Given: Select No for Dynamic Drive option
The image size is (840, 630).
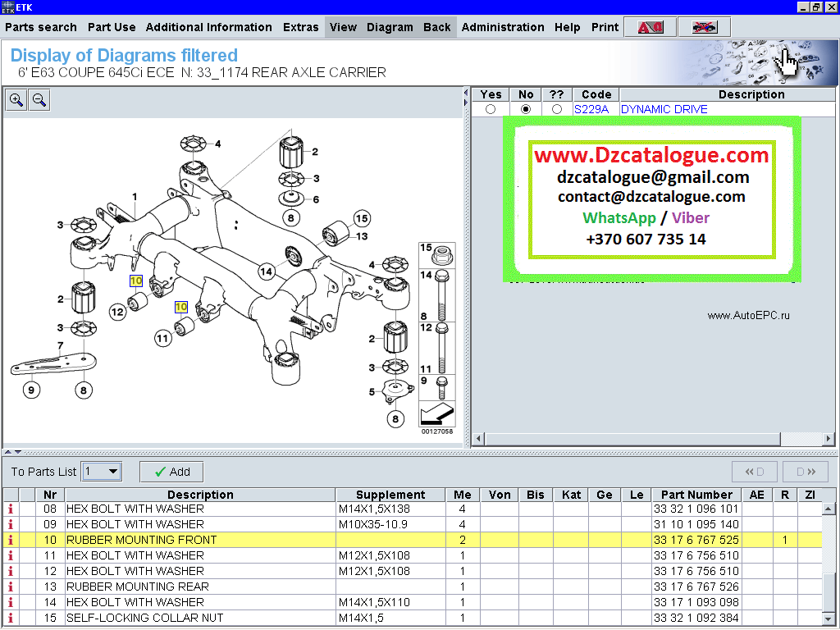Looking at the screenshot, I should point(526,109).
